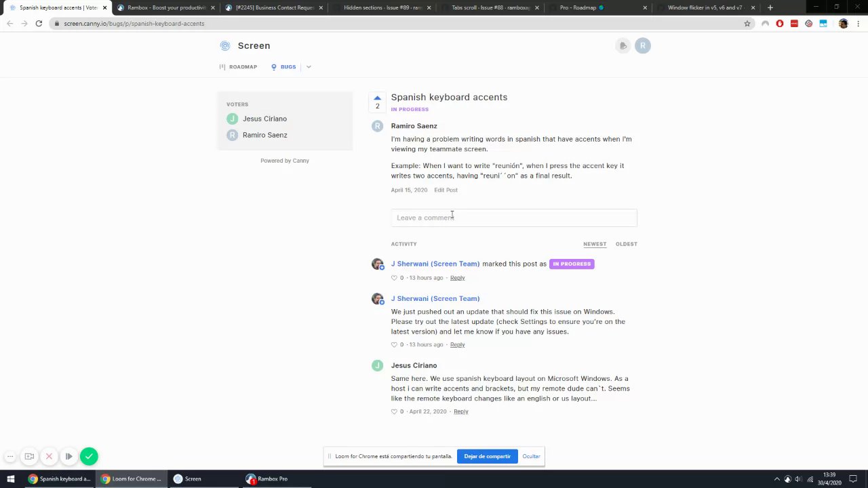Toggle the Loom camera button
The height and width of the screenshot is (488, 868).
(29, 457)
